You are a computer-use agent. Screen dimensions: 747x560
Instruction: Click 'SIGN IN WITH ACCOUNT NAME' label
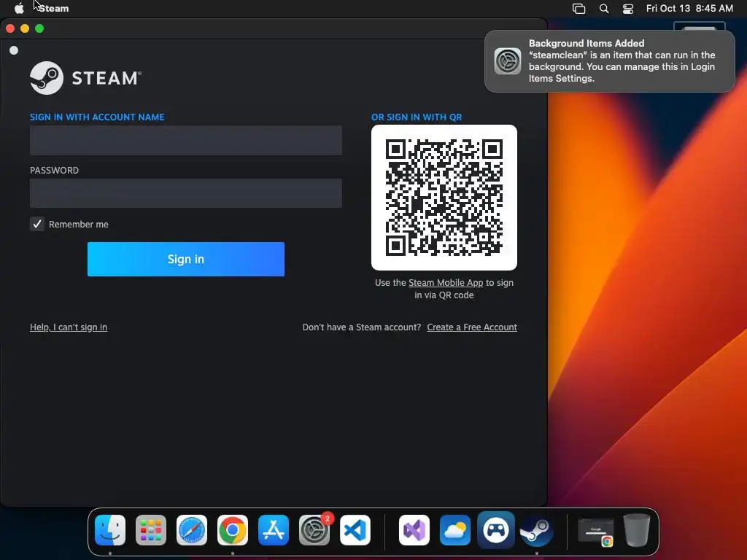97,117
